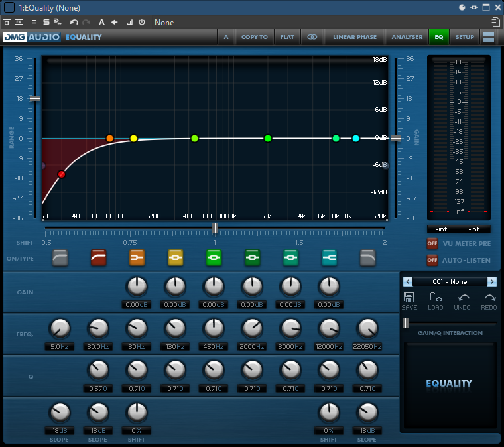The height and width of the screenshot is (447, 504).
Task: Click the stereo link icon next to FLAT
Action: coord(312,37)
